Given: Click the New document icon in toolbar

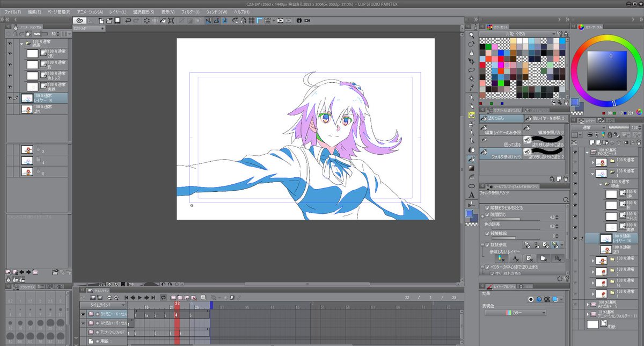Looking at the screenshot, I should pyautogui.click(x=101, y=20).
